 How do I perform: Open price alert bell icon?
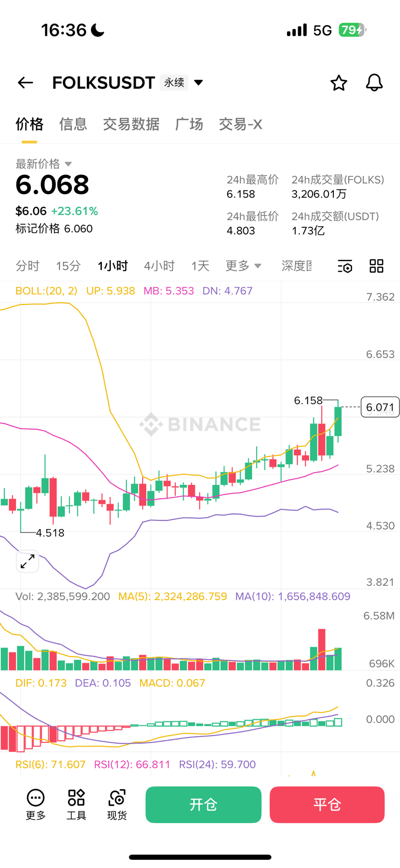tap(374, 83)
